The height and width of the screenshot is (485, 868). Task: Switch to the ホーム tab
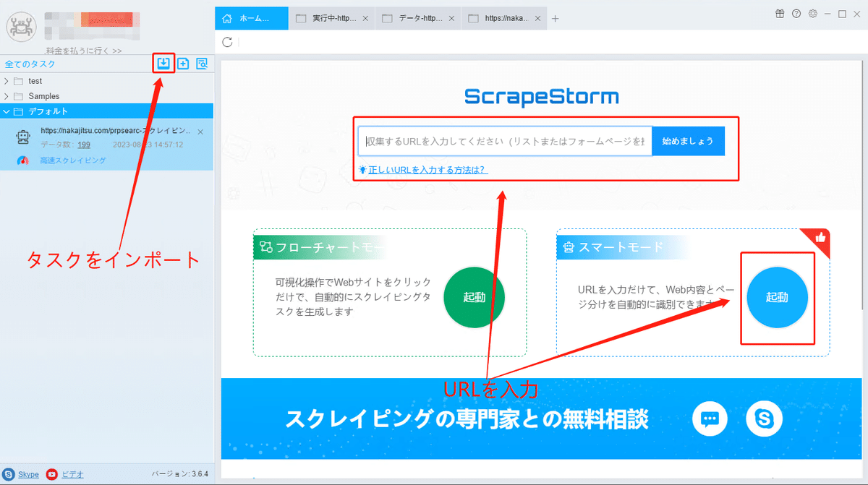click(x=251, y=19)
